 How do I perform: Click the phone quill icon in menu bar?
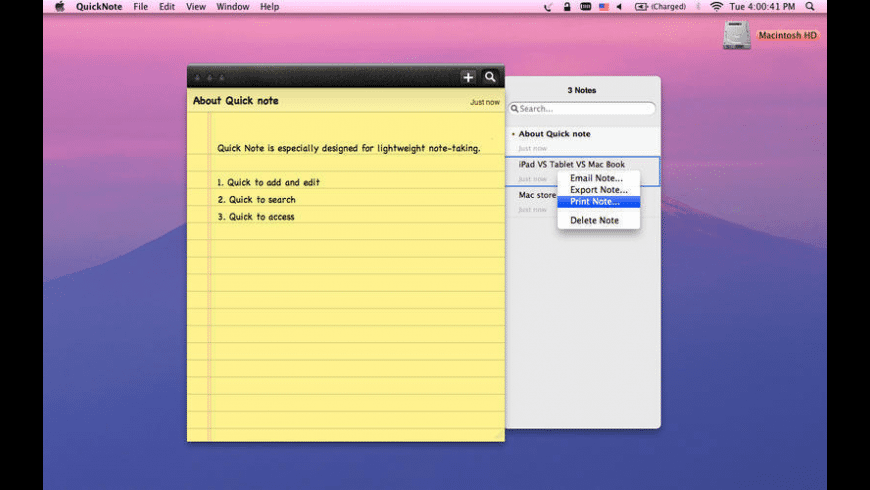[x=548, y=7]
